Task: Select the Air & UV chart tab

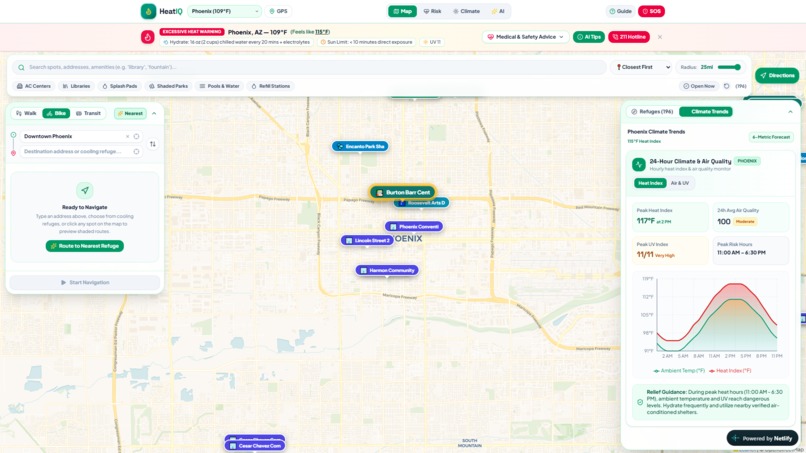Action: click(680, 183)
